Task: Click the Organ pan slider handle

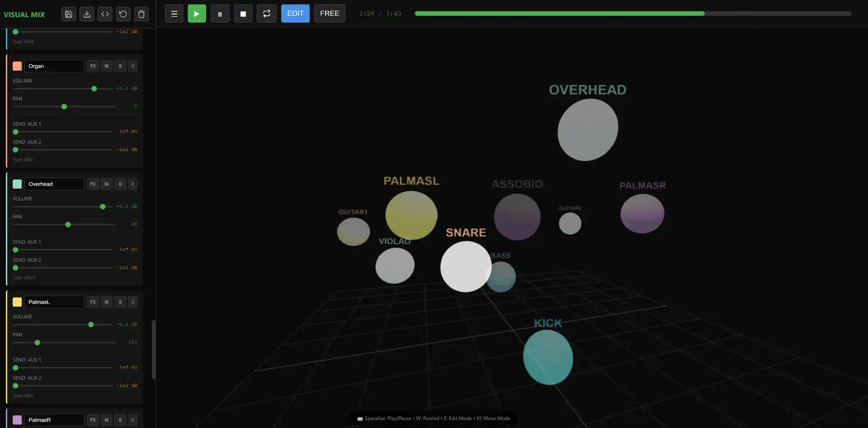Action: coord(64,107)
